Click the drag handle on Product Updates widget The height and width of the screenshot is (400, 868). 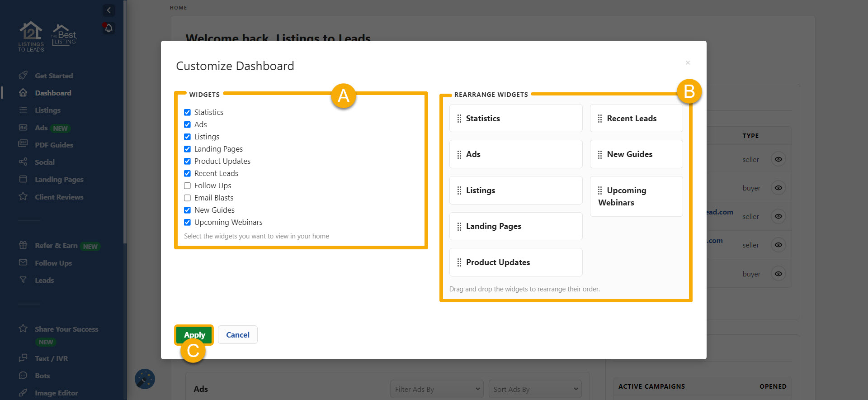[459, 262]
